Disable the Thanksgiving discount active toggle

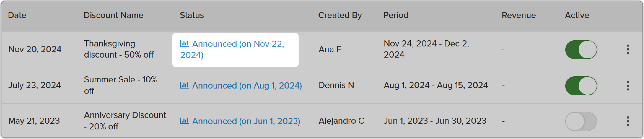[581, 50]
